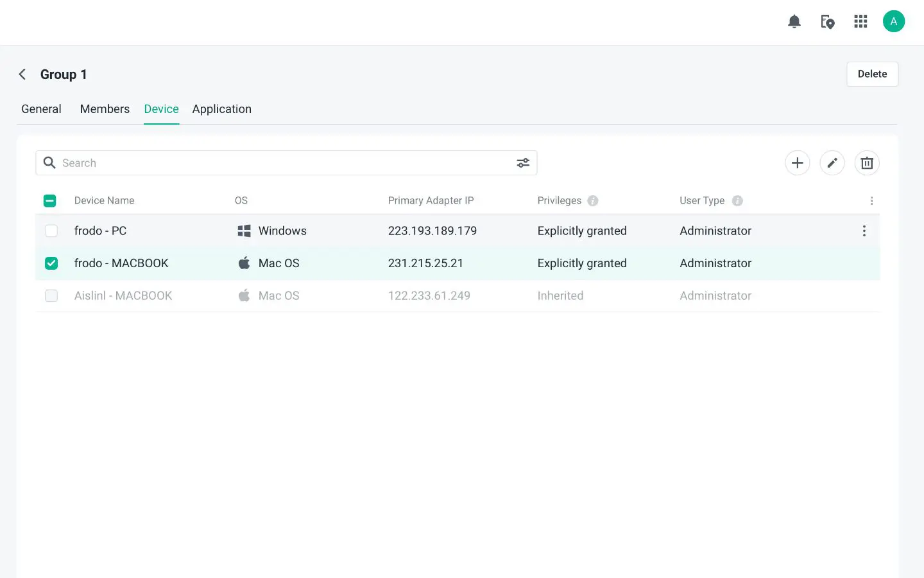Image resolution: width=924 pixels, height=578 pixels.
Task: Open the device location report icon
Action: coord(828,22)
